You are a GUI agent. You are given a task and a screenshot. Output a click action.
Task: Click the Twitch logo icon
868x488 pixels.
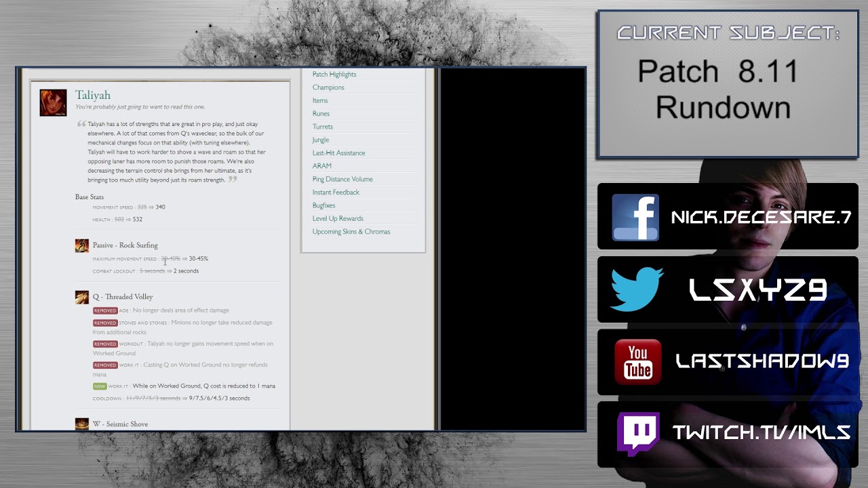(637, 434)
